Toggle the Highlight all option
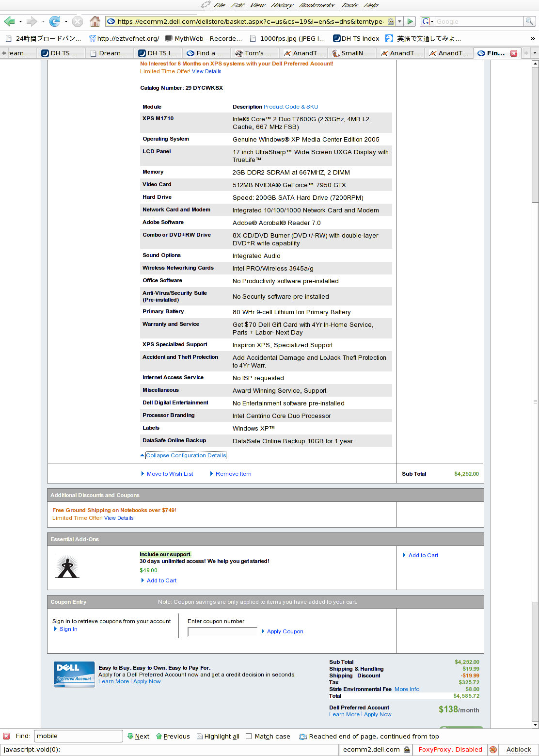539x756 pixels. coord(218,736)
